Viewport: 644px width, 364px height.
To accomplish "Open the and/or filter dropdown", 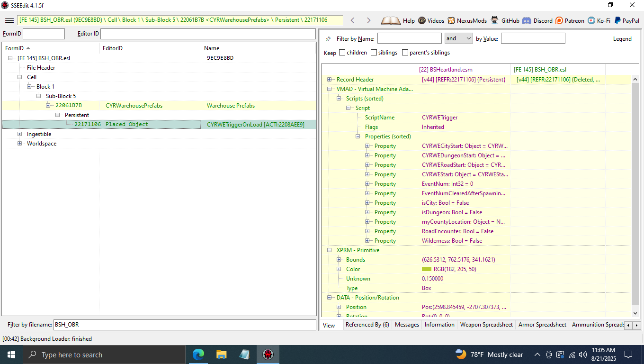I will click(x=458, y=38).
